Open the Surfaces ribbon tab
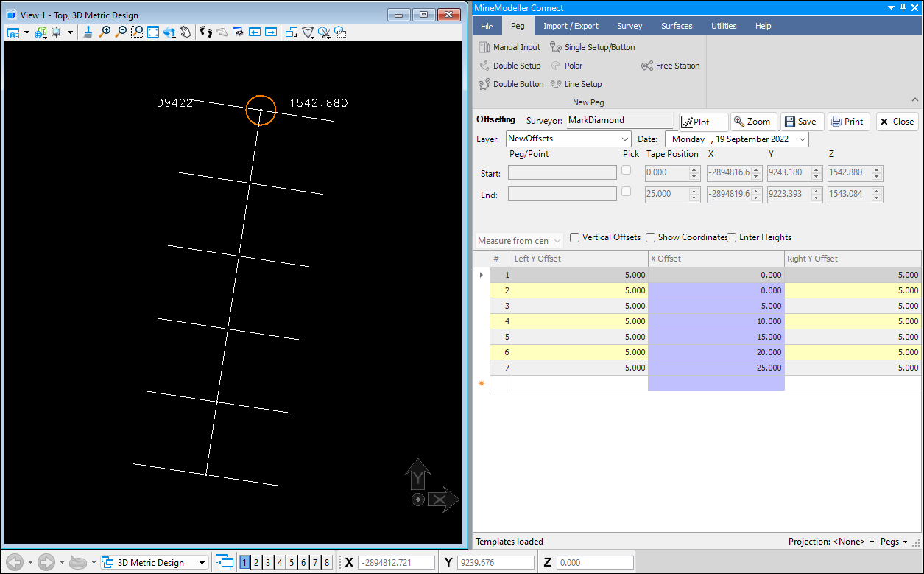 (x=676, y=26)
